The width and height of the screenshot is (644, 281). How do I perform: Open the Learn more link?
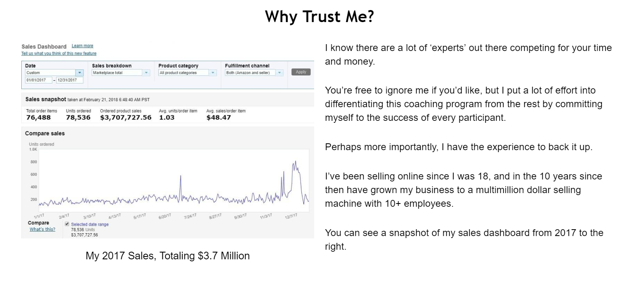coord(82,46)
